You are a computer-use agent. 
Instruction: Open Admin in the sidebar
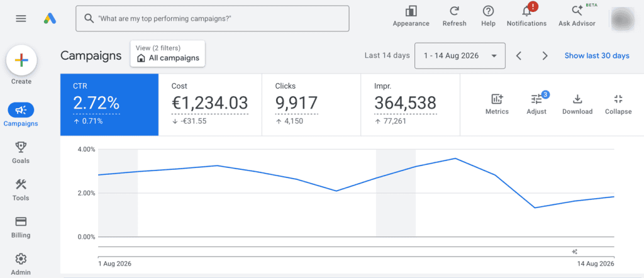pyautogui.click(x=21, y=264)
